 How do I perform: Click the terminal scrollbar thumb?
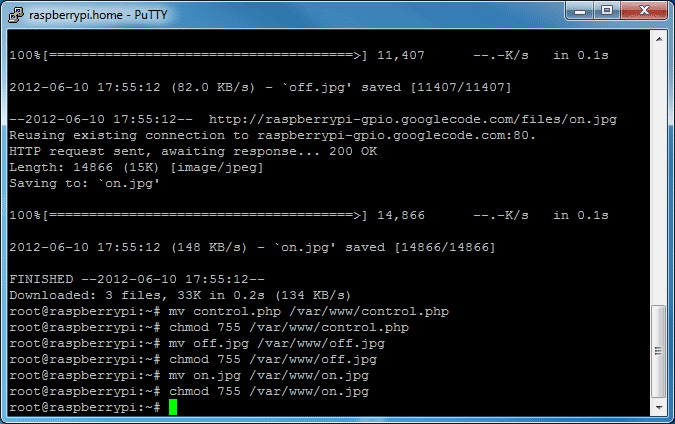[x=658, y=350]
